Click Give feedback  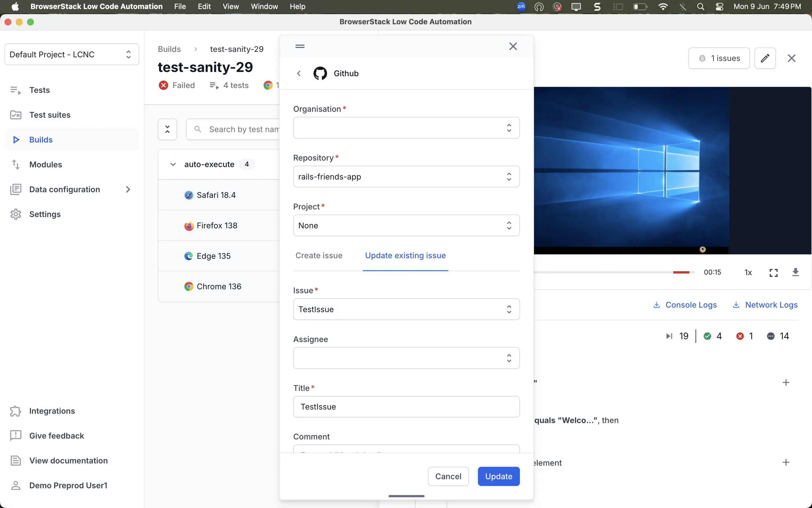[x=72, y=436]
